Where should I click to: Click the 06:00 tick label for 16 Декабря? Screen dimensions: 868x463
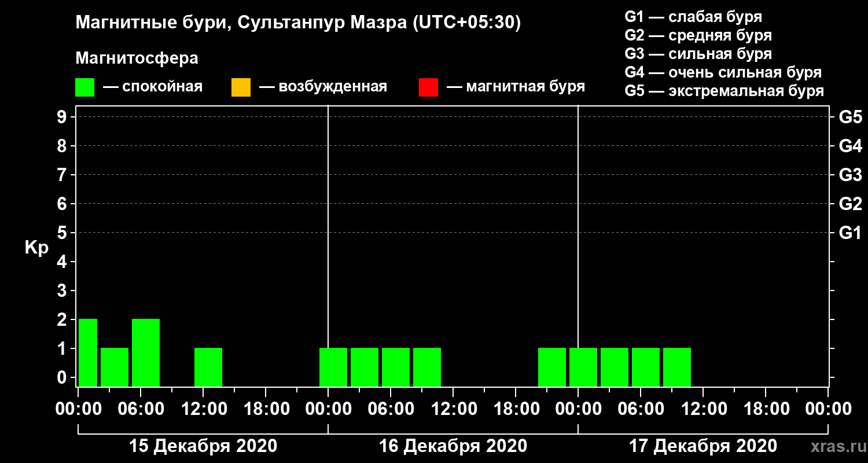coord(391,409)
